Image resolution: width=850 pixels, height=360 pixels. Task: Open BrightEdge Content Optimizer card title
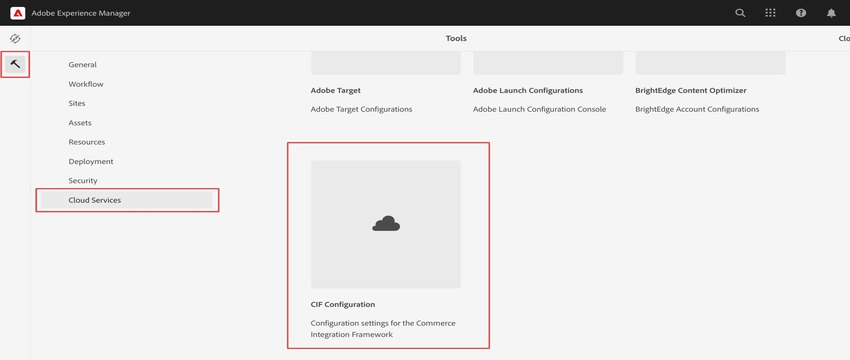pos(691,91)
